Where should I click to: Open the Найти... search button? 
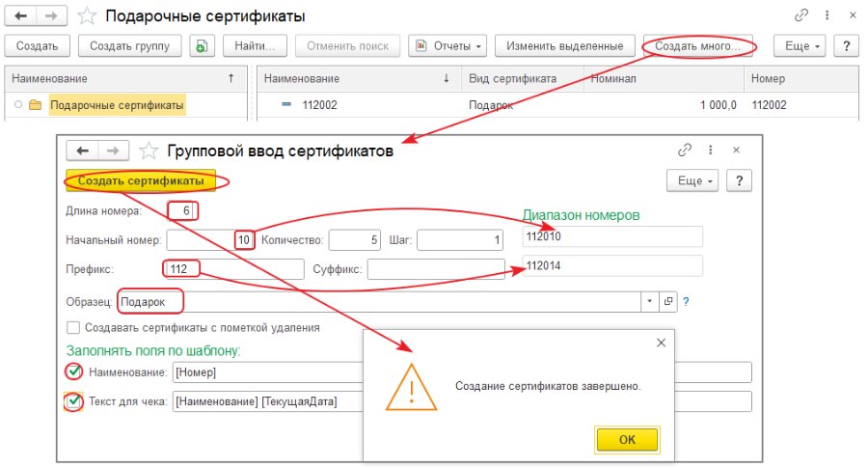click(x=255, y=46)
